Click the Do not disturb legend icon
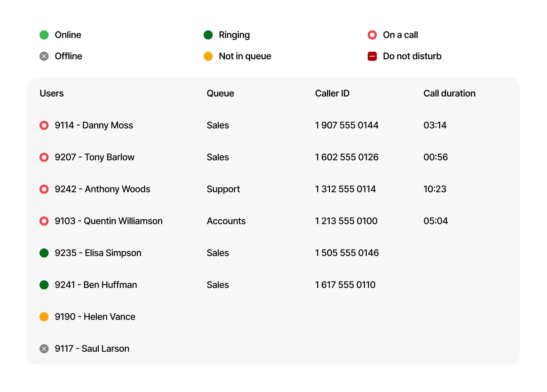Screen dimensions: 547x392 (372, 56)
